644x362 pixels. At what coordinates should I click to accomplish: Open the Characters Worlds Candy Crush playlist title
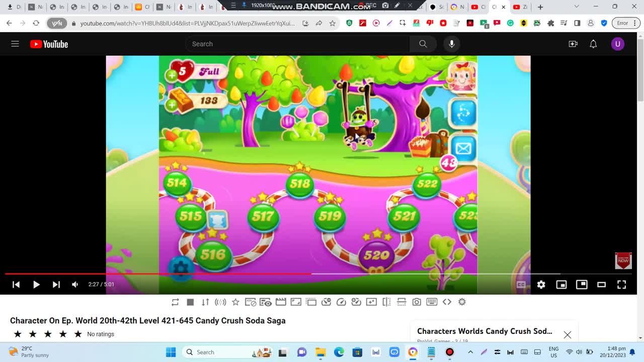tap(485, 331)
